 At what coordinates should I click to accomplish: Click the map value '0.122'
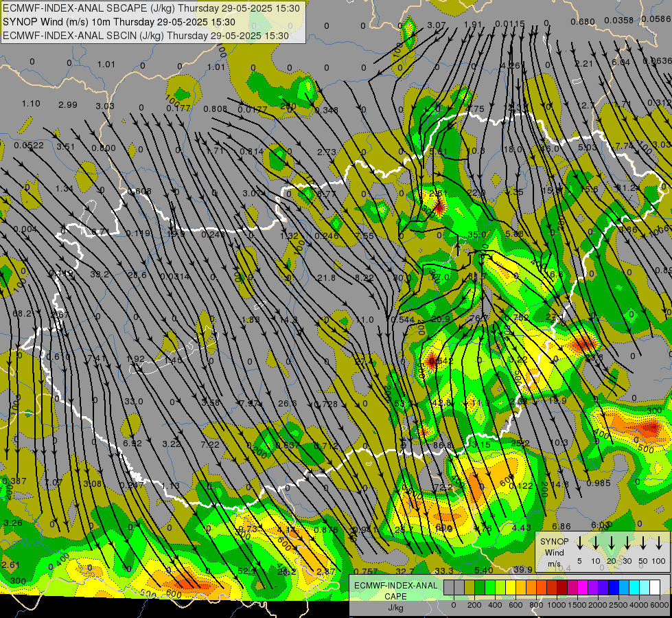[x=521, y=485]
